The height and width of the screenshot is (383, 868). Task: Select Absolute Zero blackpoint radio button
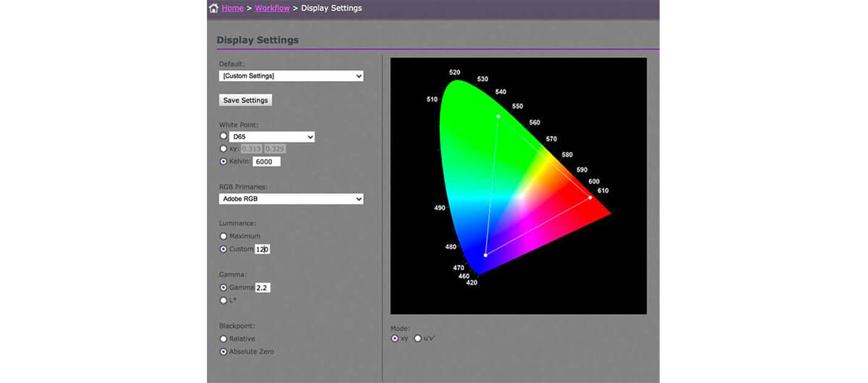tap(223, 352)
